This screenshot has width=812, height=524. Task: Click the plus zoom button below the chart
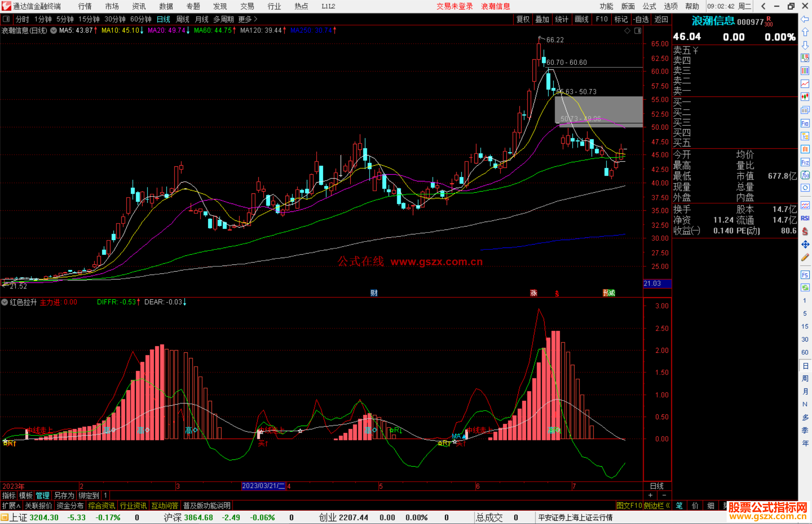(650, 495)
